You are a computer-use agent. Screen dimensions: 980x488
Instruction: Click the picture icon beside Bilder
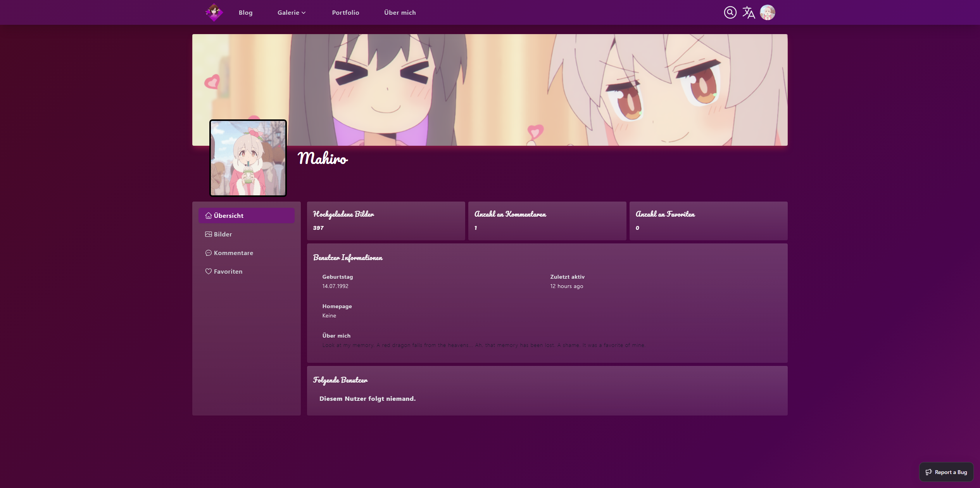208,234
